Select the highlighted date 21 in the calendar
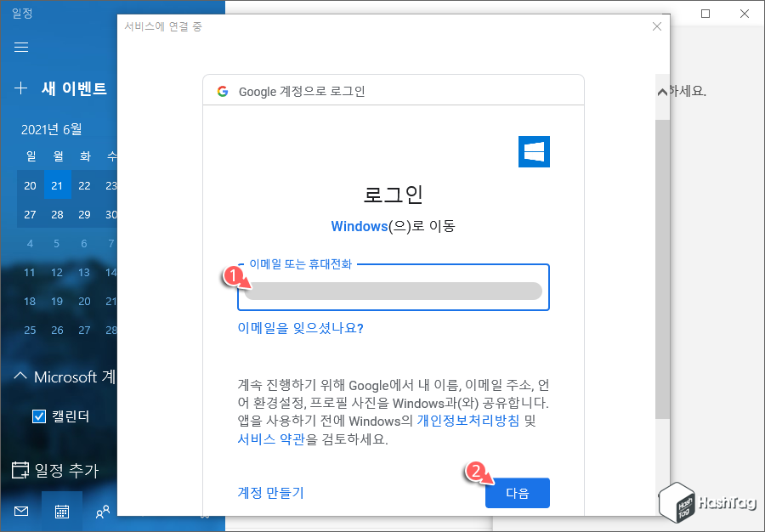 pyautogui.click(x=57, y=185)
